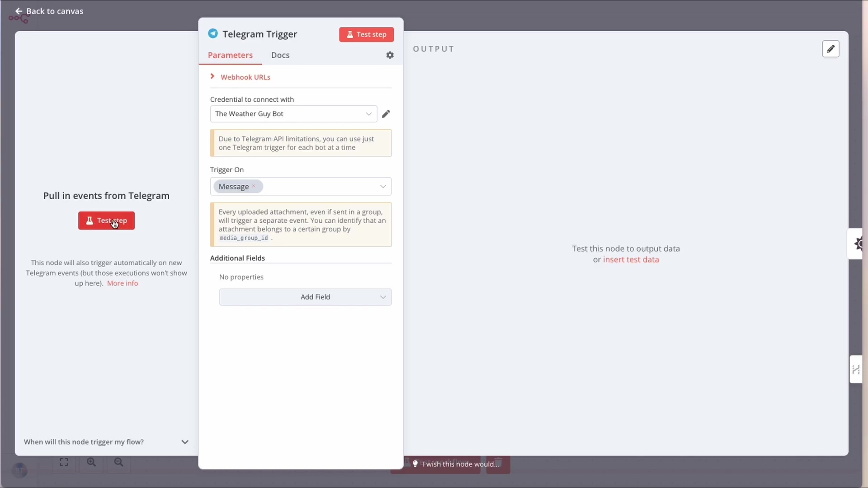Click the zoom out magnifier icon
Viewport: 868px width, 488px height.
(x=118, y=462)
